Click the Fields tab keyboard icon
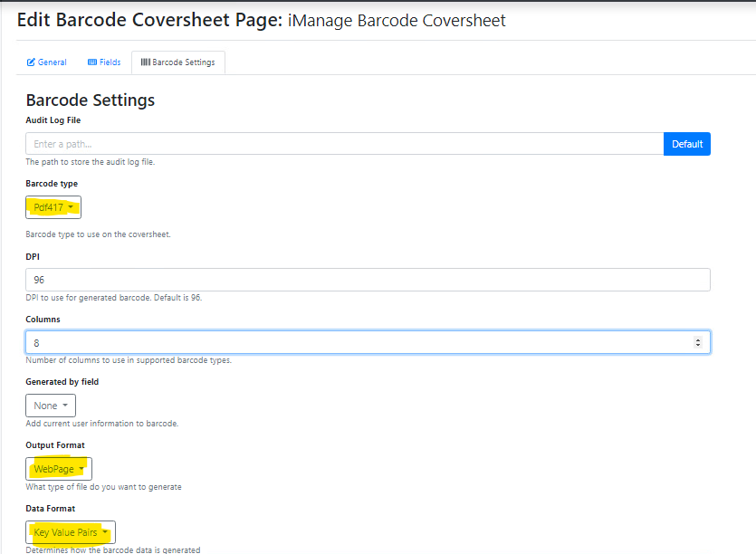756x554 pixels. (92, 62)
